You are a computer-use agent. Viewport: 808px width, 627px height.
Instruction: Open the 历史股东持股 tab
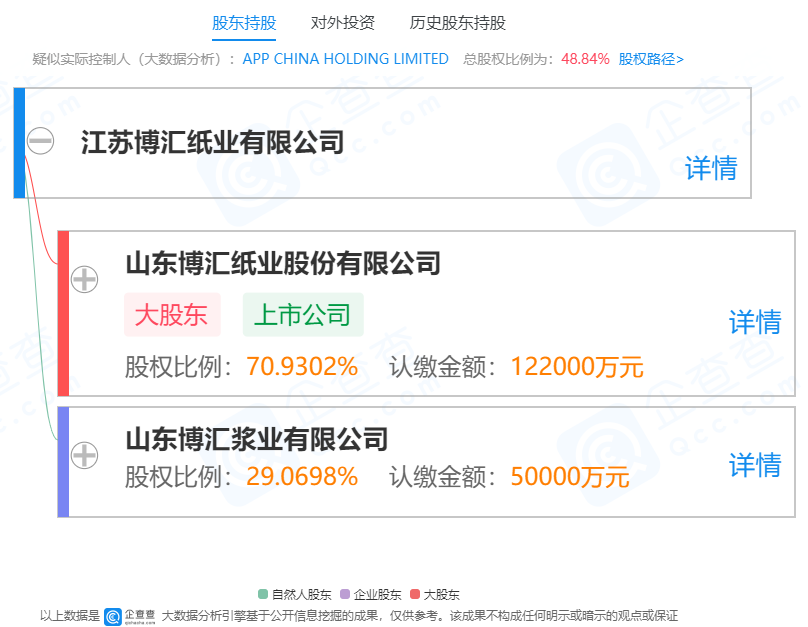click(x=458, y=23)
